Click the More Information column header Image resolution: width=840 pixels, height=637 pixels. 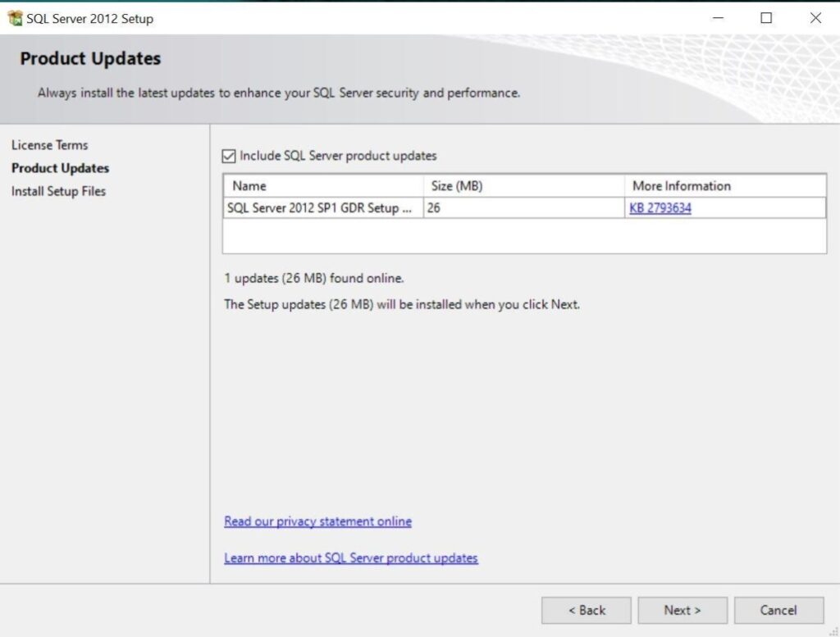coord(682,186)
